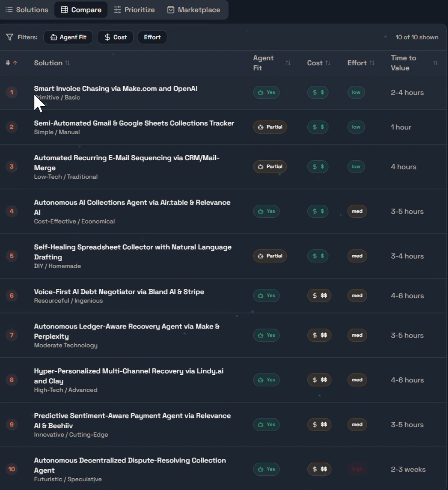Screen dimensions: 448x490
Task: Click Yes badge for Voice-First Debt Negotiator
Action: (x=266, y=296)
